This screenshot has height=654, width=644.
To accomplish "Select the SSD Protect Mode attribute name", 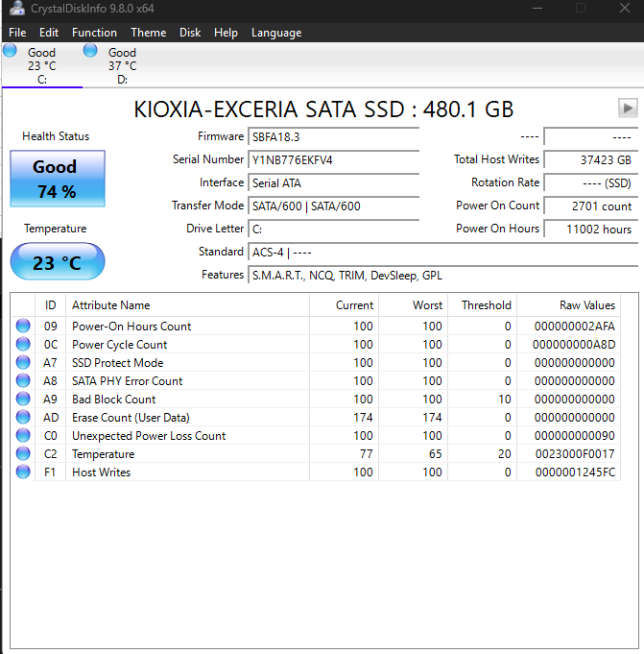I will coord(117,363).
